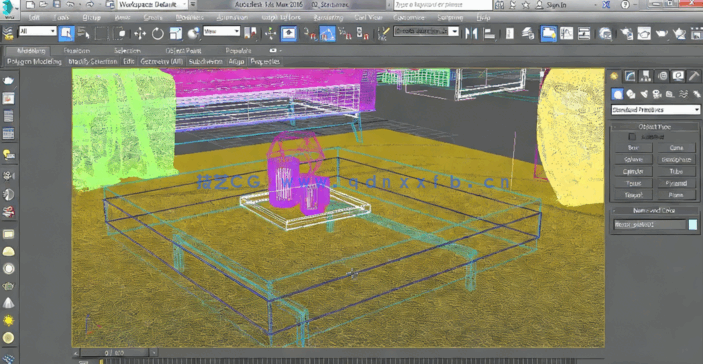703x364 pixels.
Task: Open the Rendered Frame Window icon
Action: [644, 34]
